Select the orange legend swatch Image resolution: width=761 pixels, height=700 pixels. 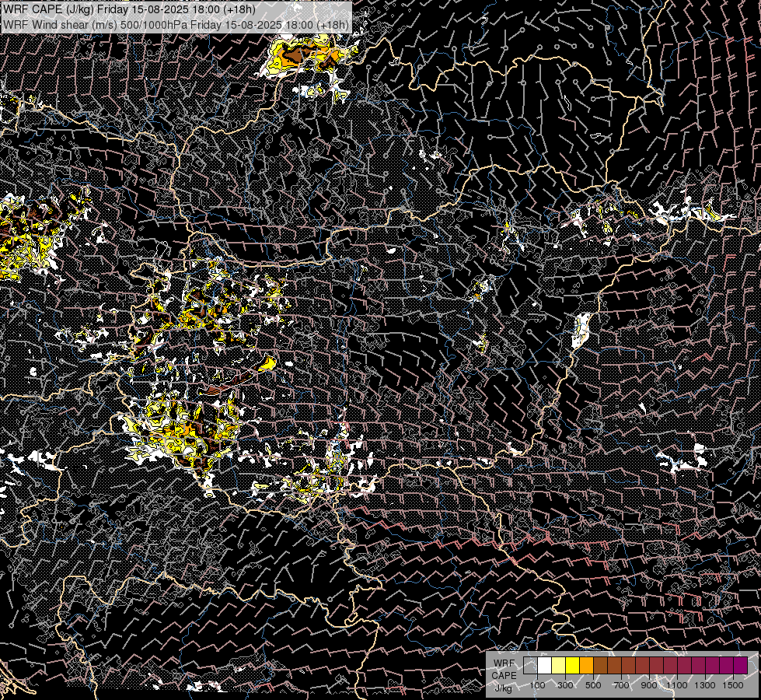coord(586,665)
